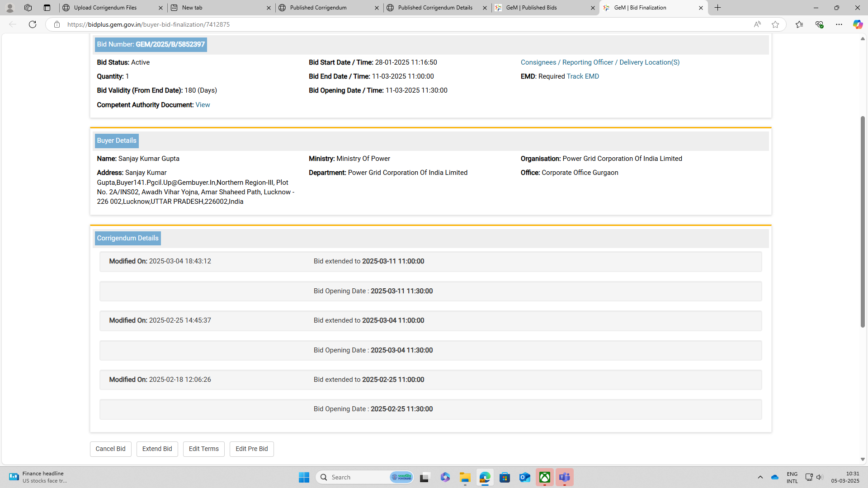Open the Copilot sidebar icon
868x488 pixels.
point(858,24)
